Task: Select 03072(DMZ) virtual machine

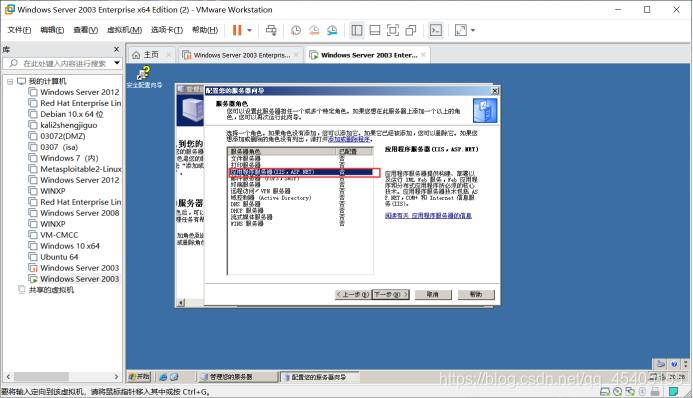Action: (62, 136)
